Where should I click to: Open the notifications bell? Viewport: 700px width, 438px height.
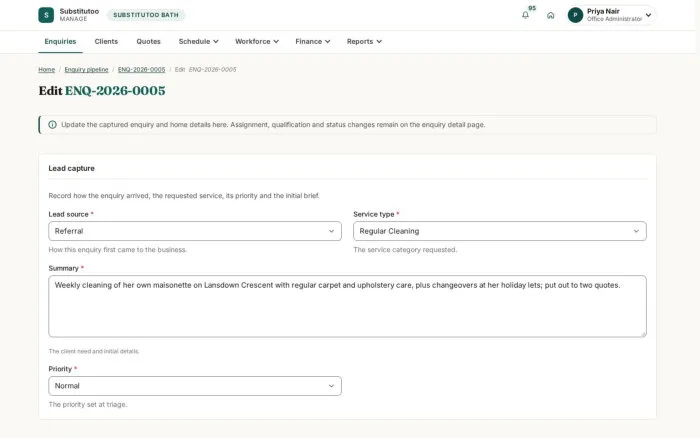[525, 15]
